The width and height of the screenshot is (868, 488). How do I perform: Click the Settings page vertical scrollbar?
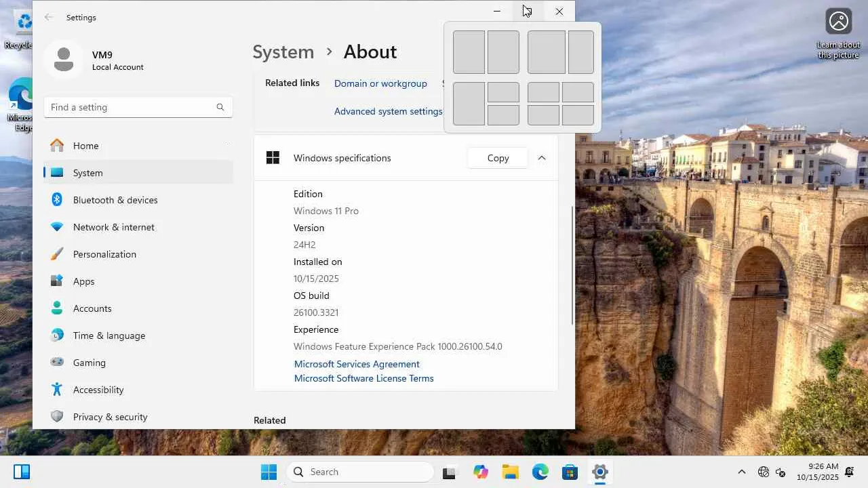coord(572,264)
